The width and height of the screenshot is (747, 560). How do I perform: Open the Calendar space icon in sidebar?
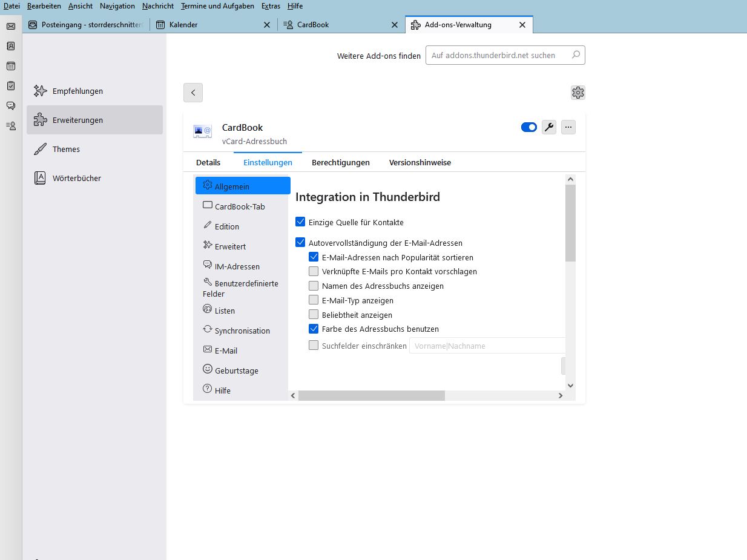coord(11,66)
